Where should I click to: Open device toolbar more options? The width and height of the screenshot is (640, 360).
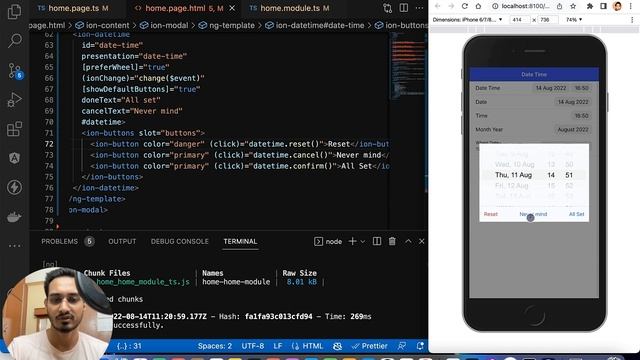[x=632, y=20]
